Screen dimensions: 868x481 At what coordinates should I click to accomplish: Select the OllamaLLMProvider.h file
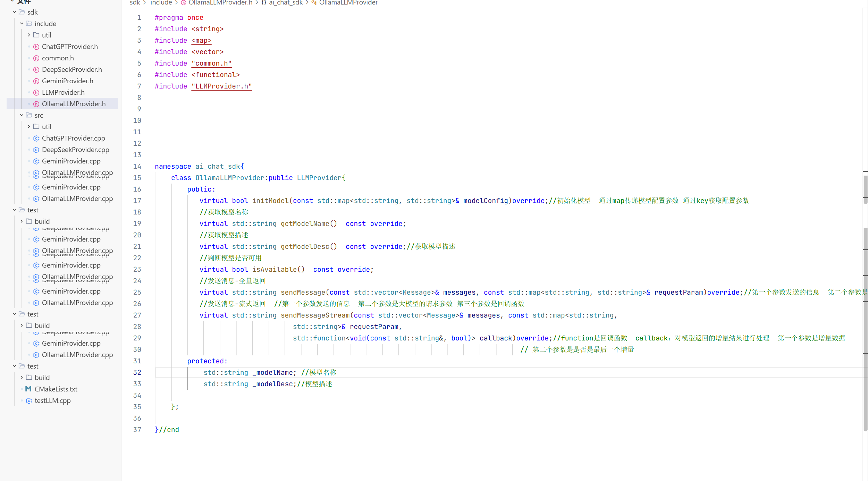point(74,104)
